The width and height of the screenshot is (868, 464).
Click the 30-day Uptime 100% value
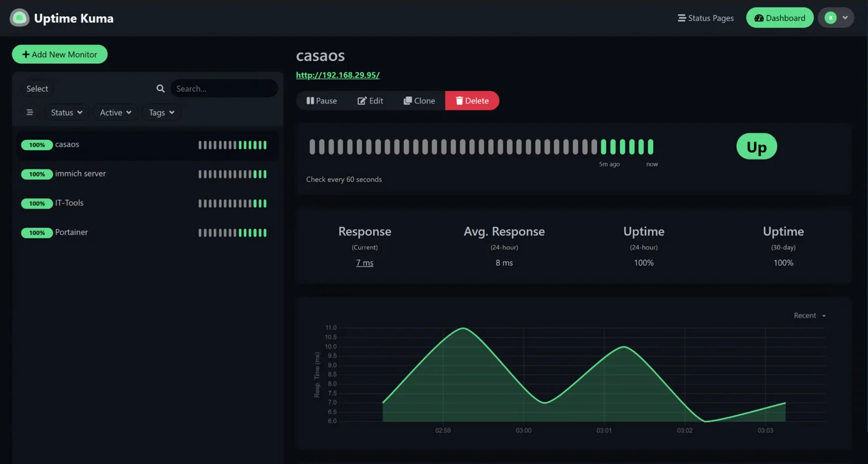point(783,263)
